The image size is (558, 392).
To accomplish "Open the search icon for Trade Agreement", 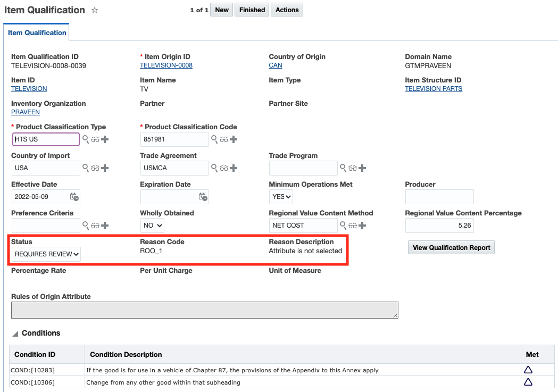I will click(x=214, y=168).
